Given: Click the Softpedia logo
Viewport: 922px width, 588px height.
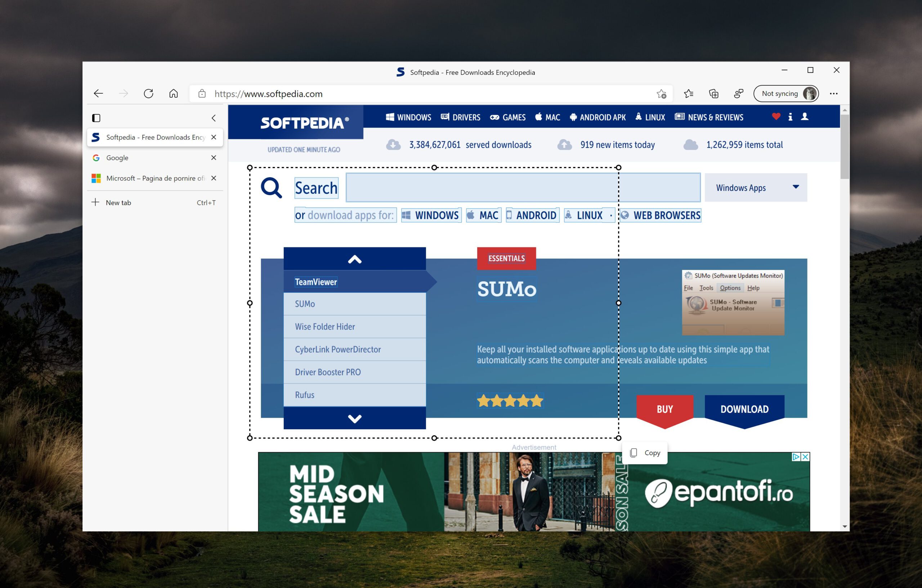Looking at the screenshot, I should pos(304,123).
